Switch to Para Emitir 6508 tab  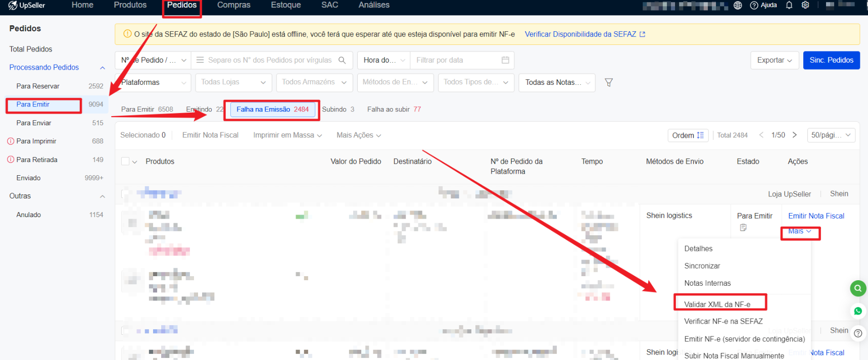pos(147,110)
